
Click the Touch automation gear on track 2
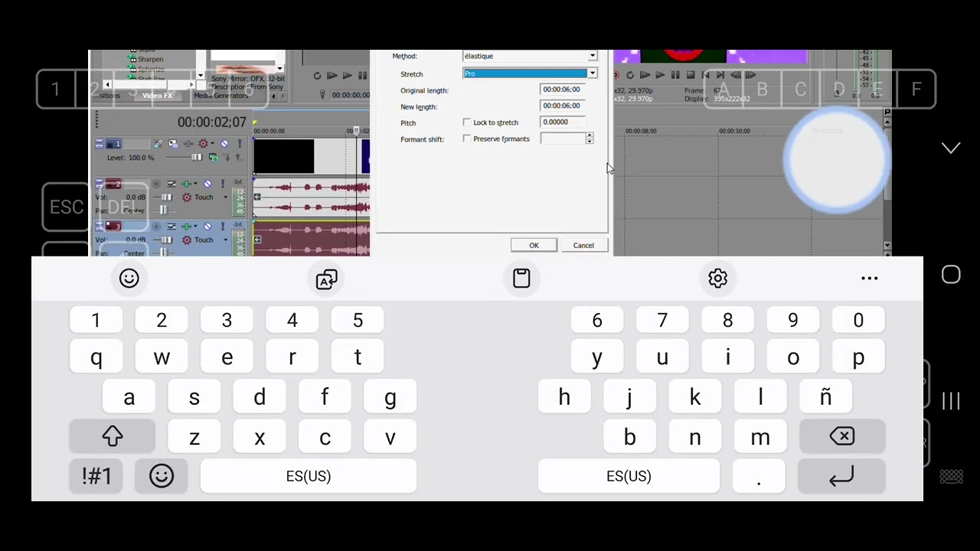pos(187,197)
